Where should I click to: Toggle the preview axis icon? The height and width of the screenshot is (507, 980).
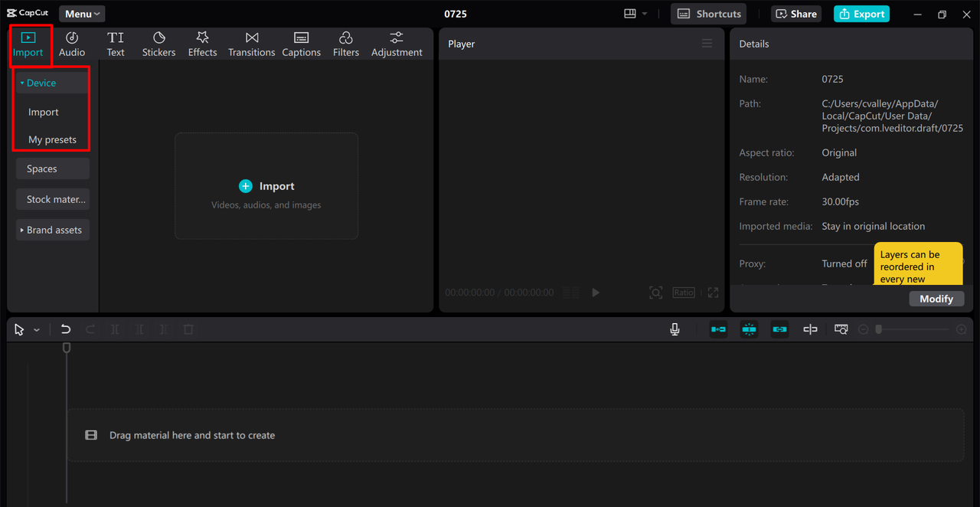810,329
